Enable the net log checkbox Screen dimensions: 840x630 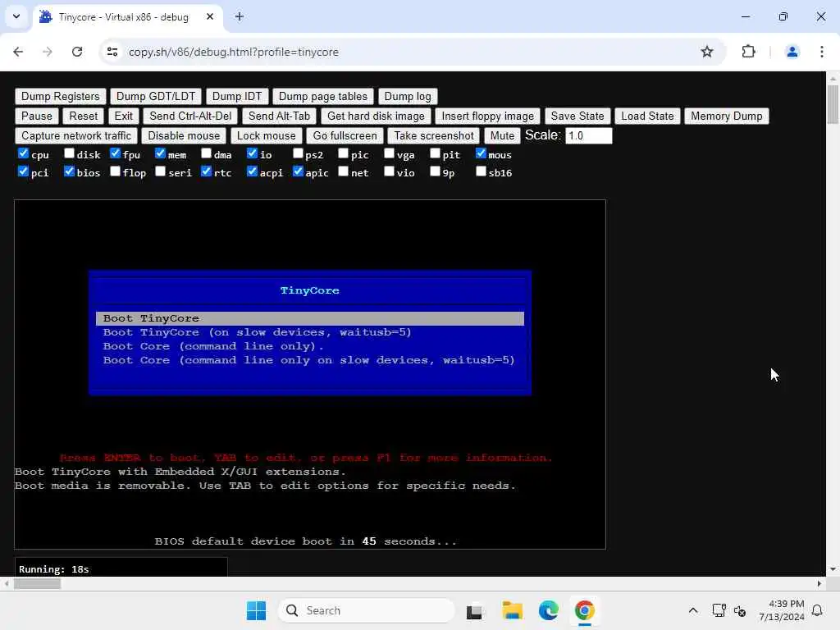coord(344,171)
